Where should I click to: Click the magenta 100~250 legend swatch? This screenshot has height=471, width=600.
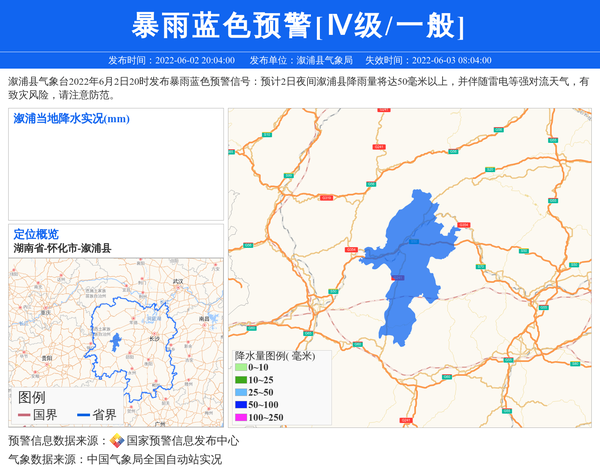pos(240,417)
